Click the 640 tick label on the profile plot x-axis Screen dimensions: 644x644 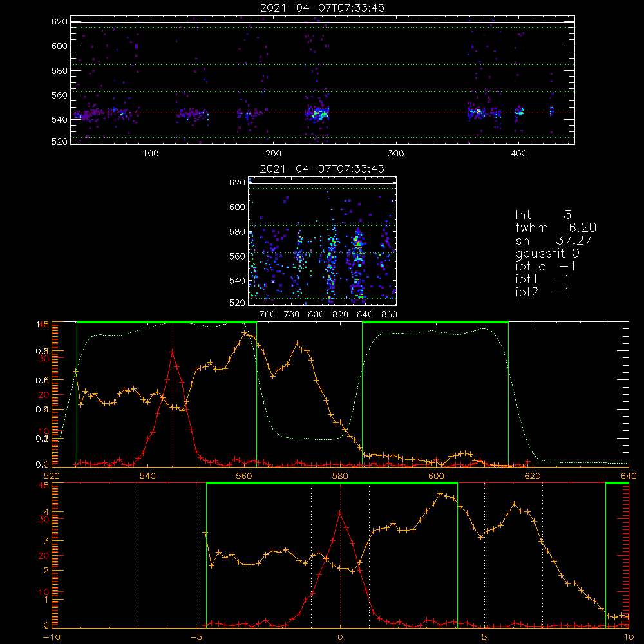(629, 476)
